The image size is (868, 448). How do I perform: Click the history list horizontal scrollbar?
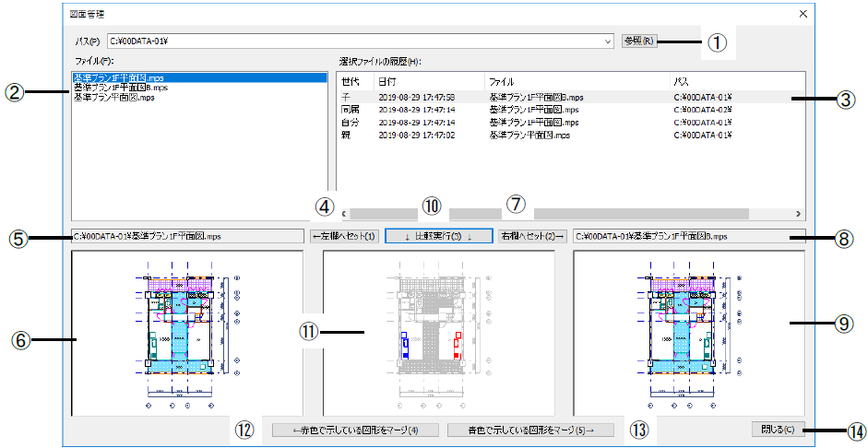click(x=567, y=213)
